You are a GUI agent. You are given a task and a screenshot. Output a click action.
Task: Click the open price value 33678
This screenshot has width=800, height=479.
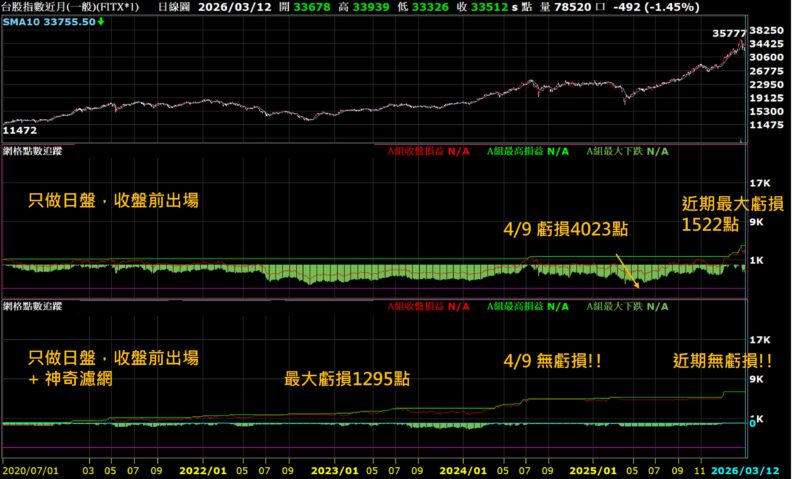(312, 7)
